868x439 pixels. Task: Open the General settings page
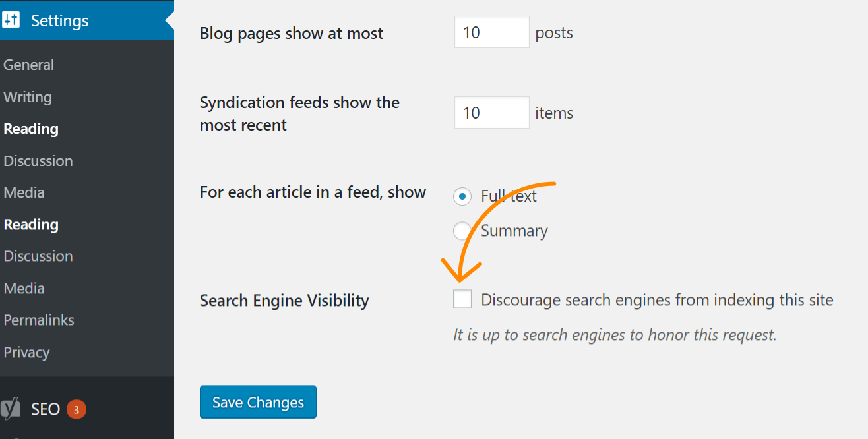pos(28,64)
